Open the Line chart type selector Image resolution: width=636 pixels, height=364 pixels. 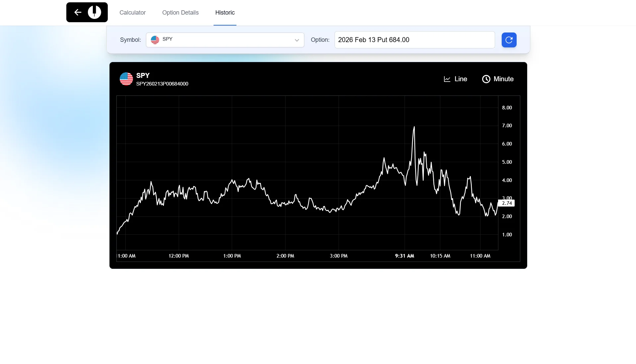tap(456, 79)
